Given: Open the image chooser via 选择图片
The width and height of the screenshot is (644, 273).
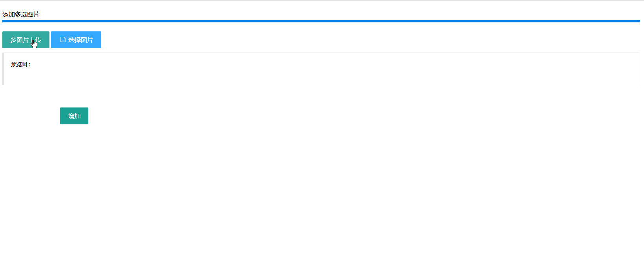Looking at the screenshot, I should (x=76, y=40).
